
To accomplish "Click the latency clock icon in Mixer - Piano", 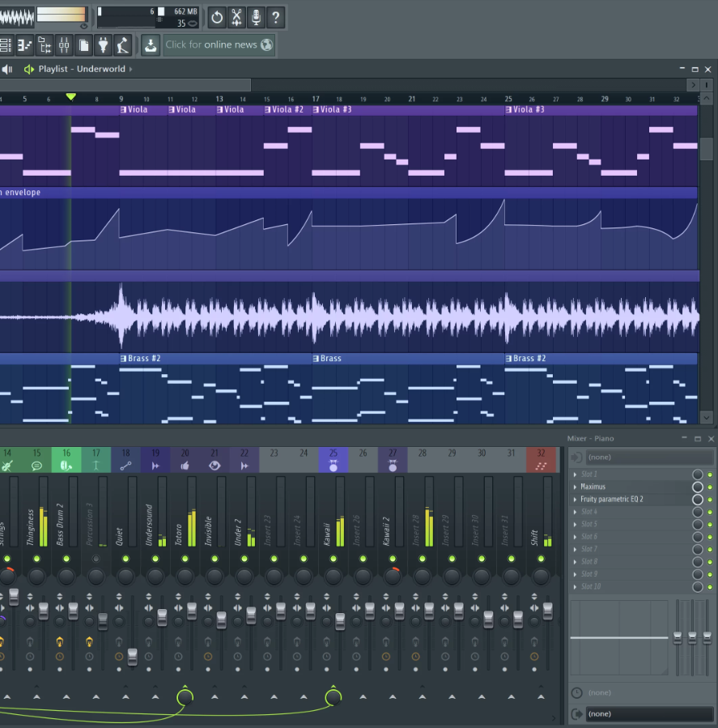I will tap(576, 692).
